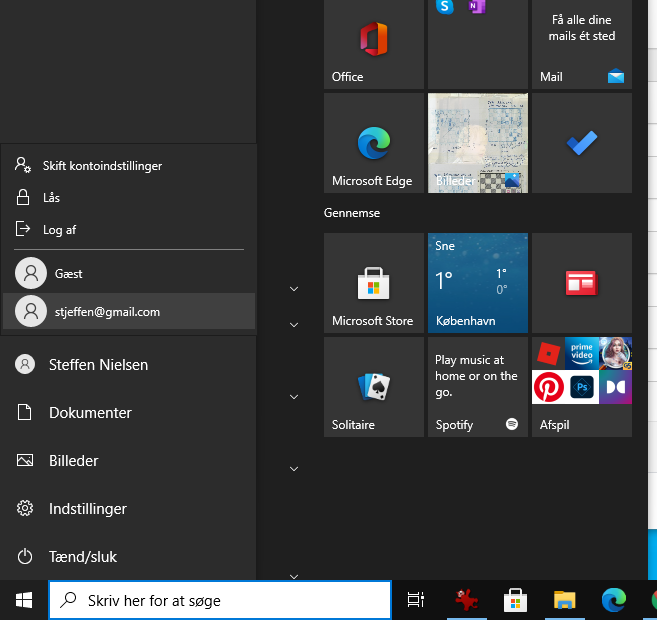This screenshot has width=657, height=620.
Task: Open Prime Video in Afspil folder
Action: click(x=582, y=353)
